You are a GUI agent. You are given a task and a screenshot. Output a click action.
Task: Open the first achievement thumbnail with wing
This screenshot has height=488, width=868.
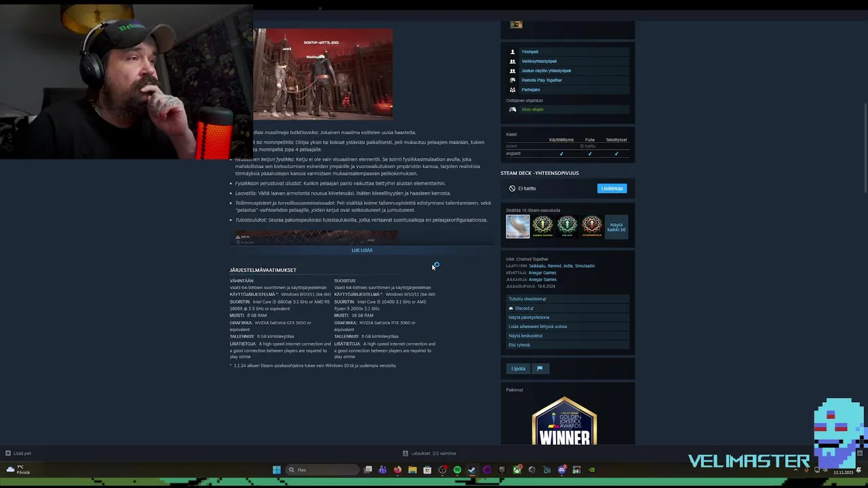pos(517,226)
